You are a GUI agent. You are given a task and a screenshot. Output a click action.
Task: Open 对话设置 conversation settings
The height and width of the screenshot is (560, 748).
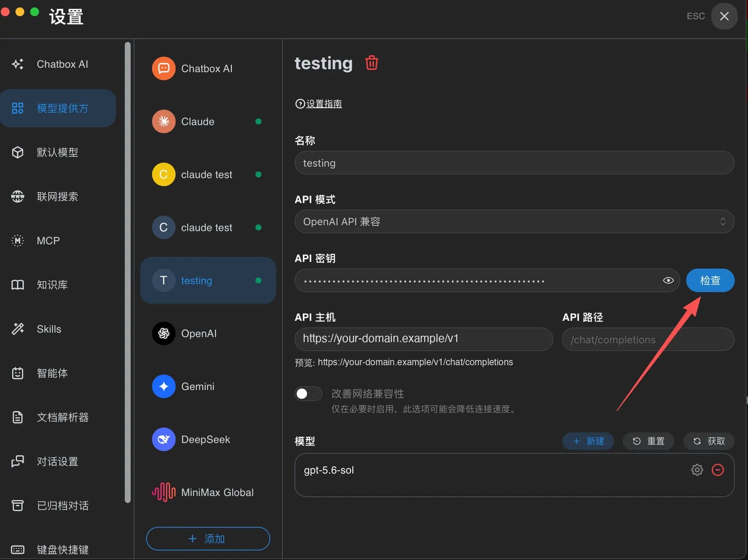tap(58, 461)
